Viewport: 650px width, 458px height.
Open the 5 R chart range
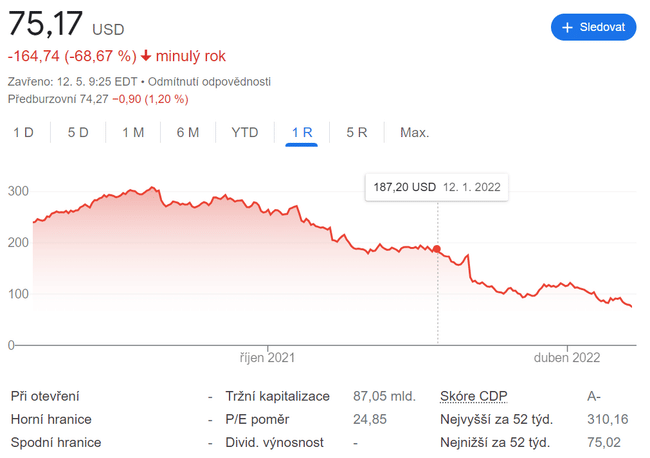356,132
